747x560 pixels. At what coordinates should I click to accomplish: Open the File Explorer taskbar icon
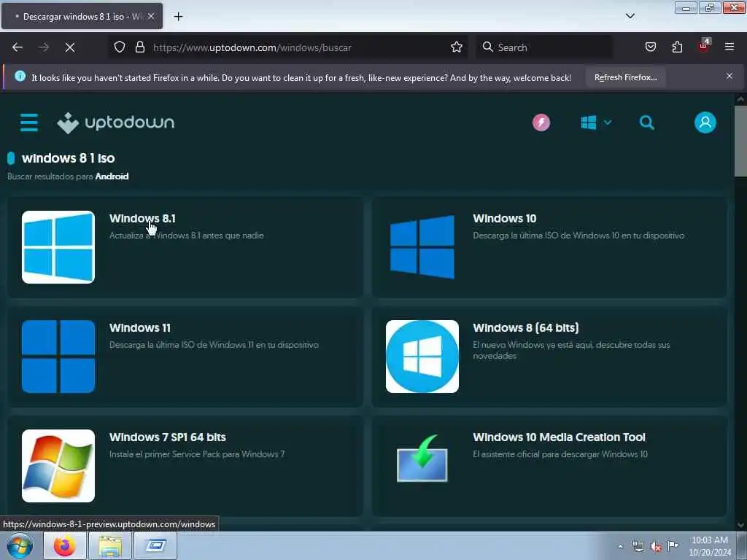tap(110, 545)
